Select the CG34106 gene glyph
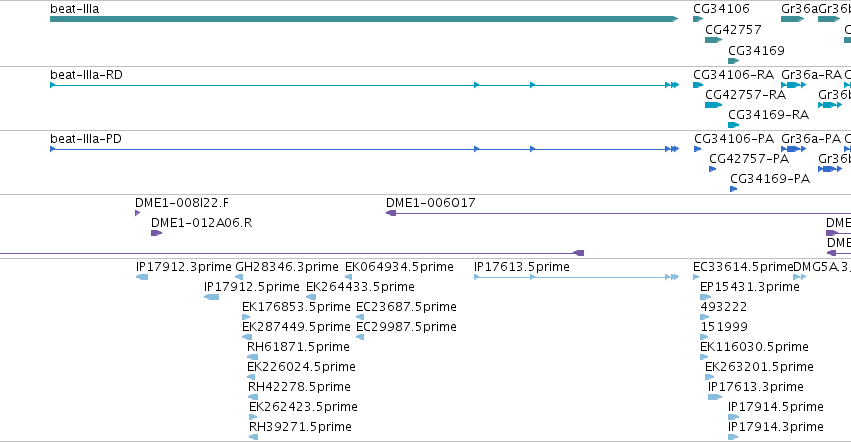Screen dimensions: 851x442 [x=698, y=19]
